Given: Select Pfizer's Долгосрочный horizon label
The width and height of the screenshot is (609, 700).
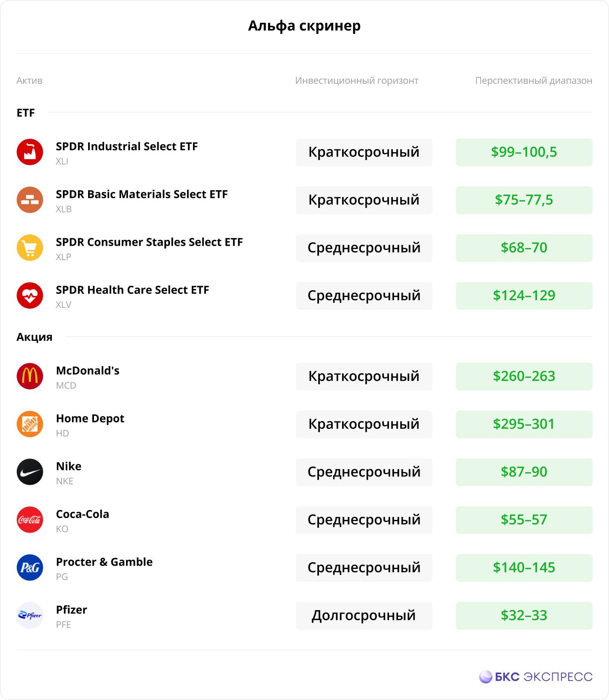Looking at the screenshot, I should pos(364,615).
